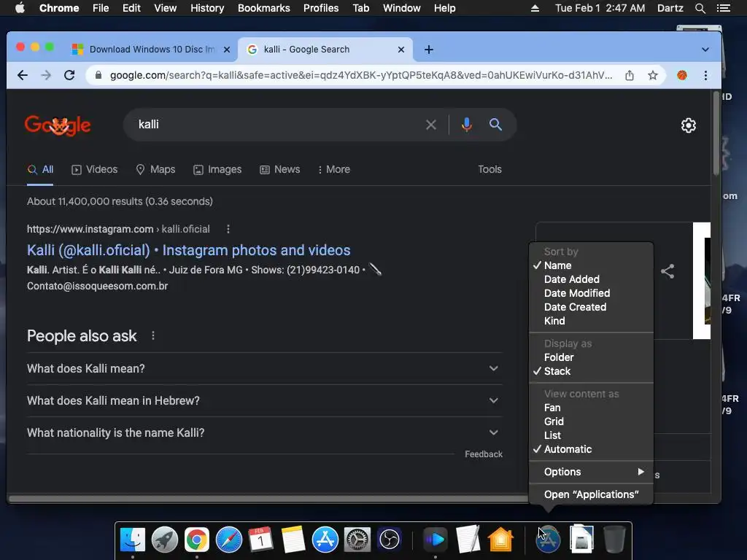Open the Home app in Dock

coord(500,540)
